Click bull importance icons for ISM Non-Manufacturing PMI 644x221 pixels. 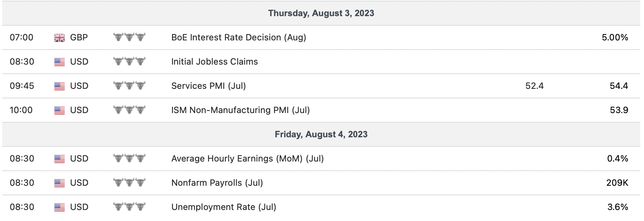click(x=129, y=110)
